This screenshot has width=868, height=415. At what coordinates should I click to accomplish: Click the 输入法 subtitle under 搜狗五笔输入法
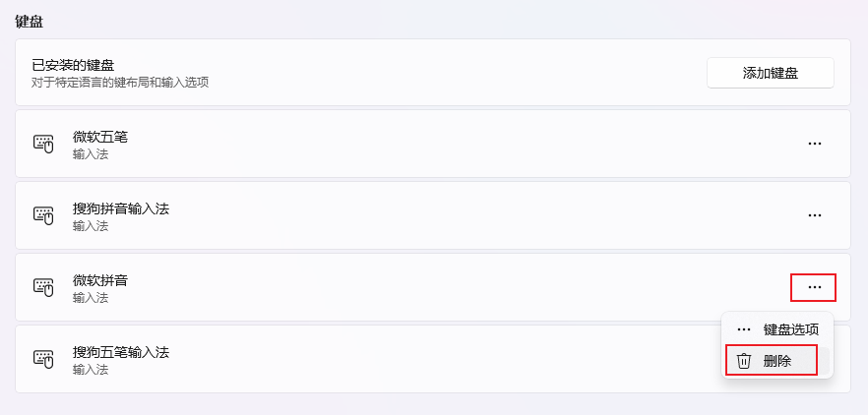[x=91, y=370]
